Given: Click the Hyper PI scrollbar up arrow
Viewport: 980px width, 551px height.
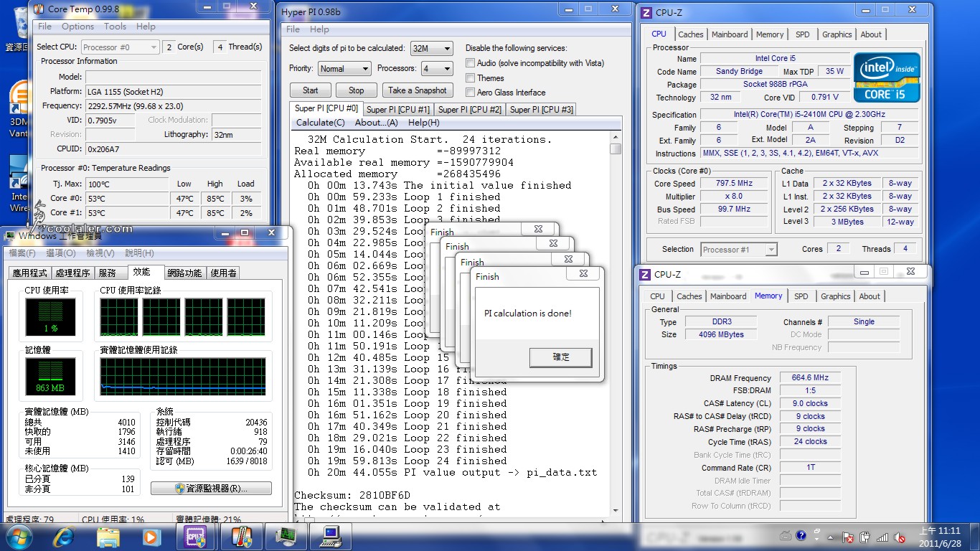Looking at the screenshot, I should (x=616, y=138).
